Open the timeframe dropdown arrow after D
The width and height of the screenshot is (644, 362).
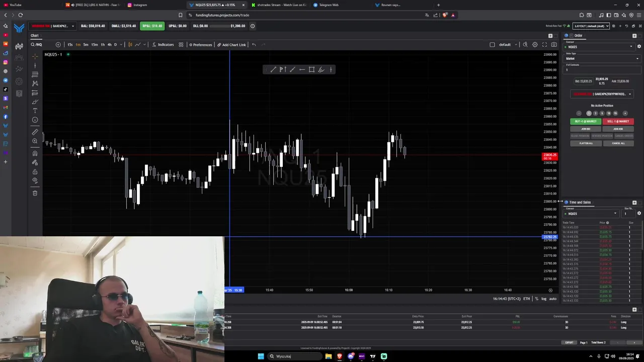coord(121,45)
